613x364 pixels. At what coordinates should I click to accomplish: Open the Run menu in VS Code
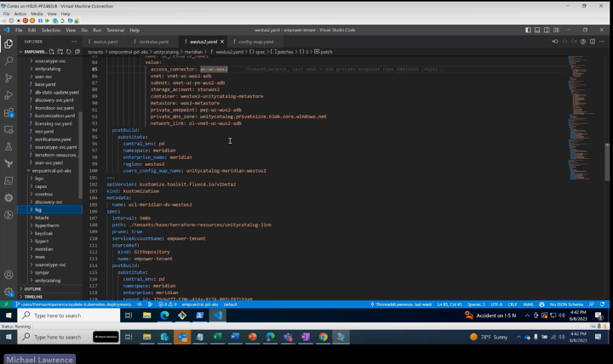click(97, 30)
